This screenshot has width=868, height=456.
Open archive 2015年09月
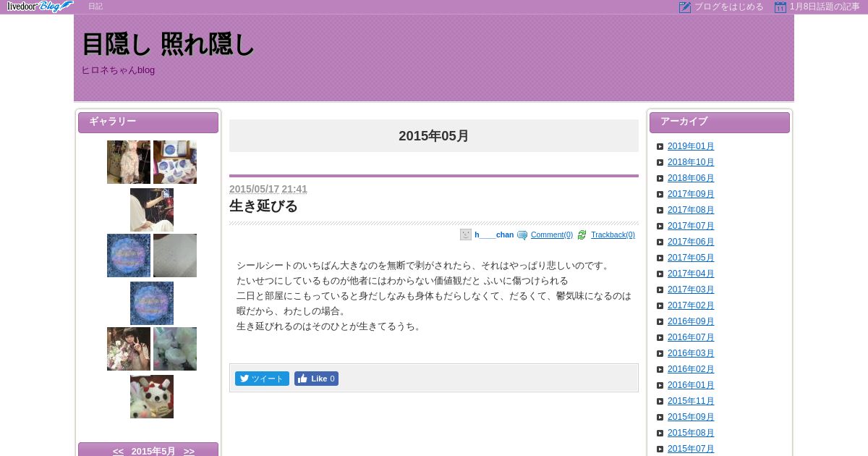click(x=691, y=417)
